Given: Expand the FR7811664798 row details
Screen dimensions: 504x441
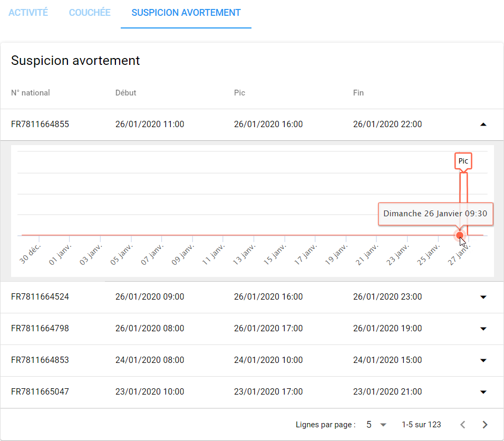Looking at the screenshot, I should click(x=483, y=329).
